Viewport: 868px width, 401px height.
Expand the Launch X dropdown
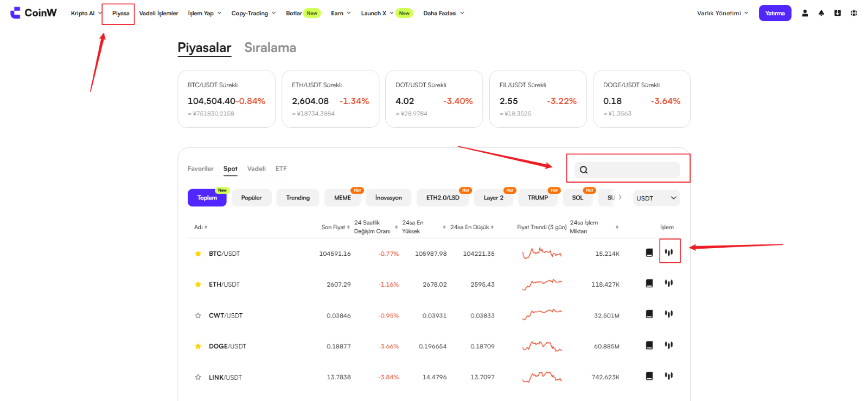377,13
